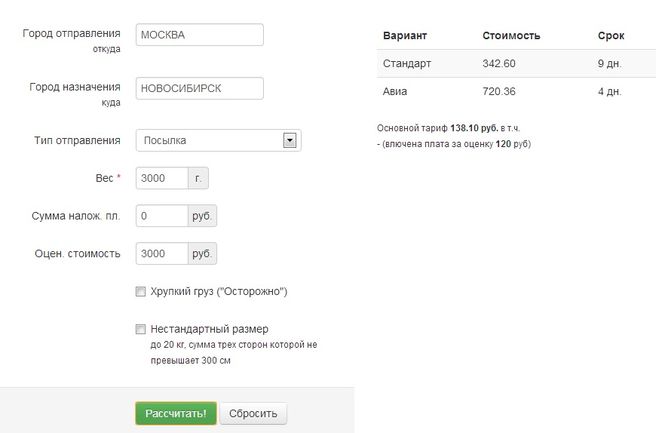Screen dimensions: 659x433
Task: Click the Город назначения field with НОВОСИБИРСК
Action: click(198, 88)
